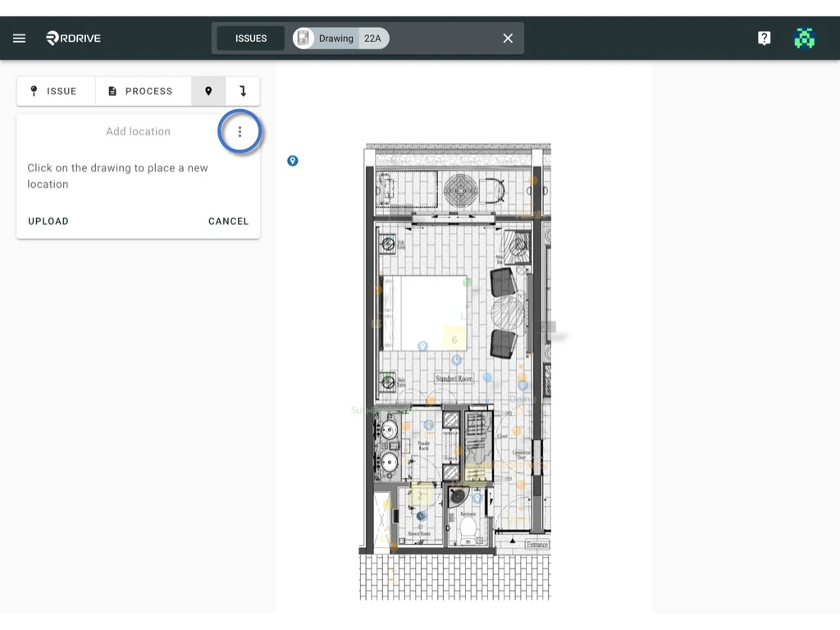Click the yellow marker numbered 6
The image size is (840, 630).
(x=454, y=339)
